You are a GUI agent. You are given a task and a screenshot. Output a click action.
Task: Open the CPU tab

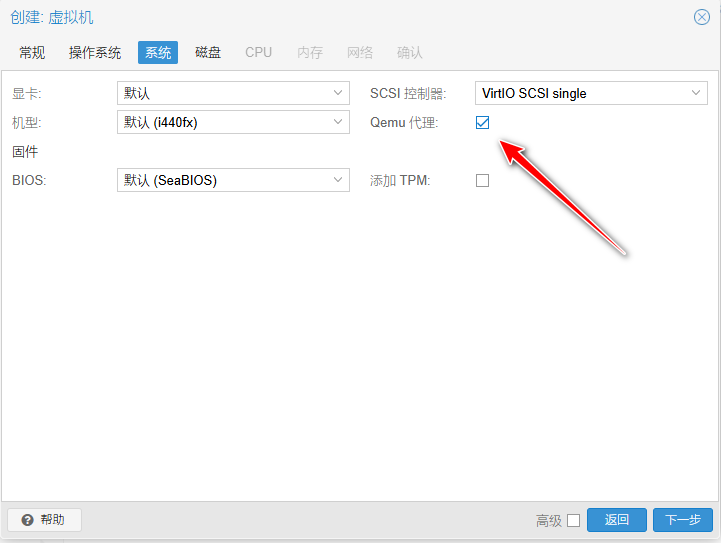coord(258,52)
